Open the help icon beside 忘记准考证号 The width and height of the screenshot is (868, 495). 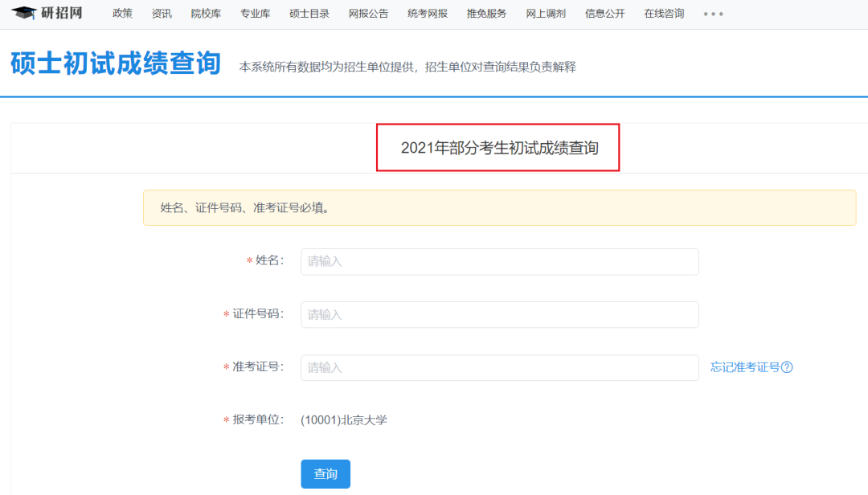[788, 367]
